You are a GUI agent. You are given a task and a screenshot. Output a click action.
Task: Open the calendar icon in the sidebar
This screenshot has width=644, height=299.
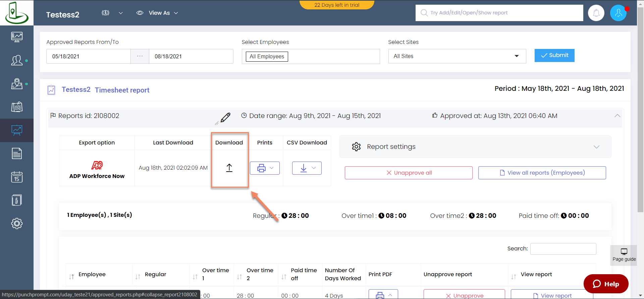17,177
